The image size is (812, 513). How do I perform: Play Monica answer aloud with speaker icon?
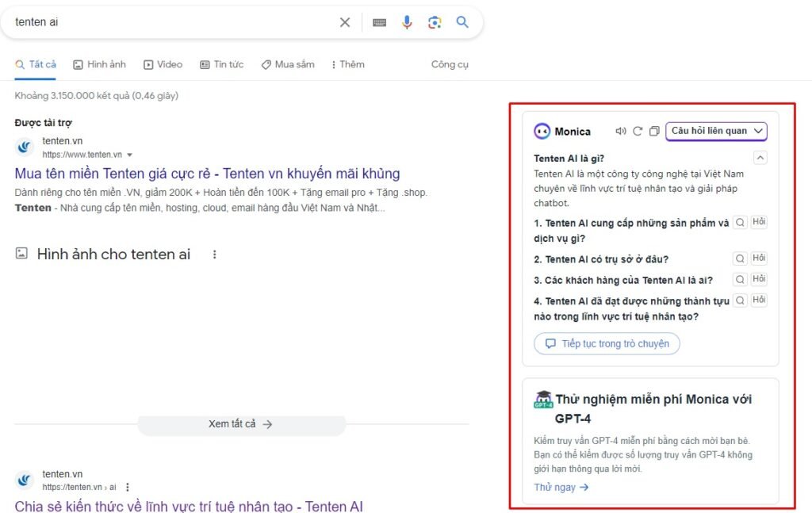point(620,131)
